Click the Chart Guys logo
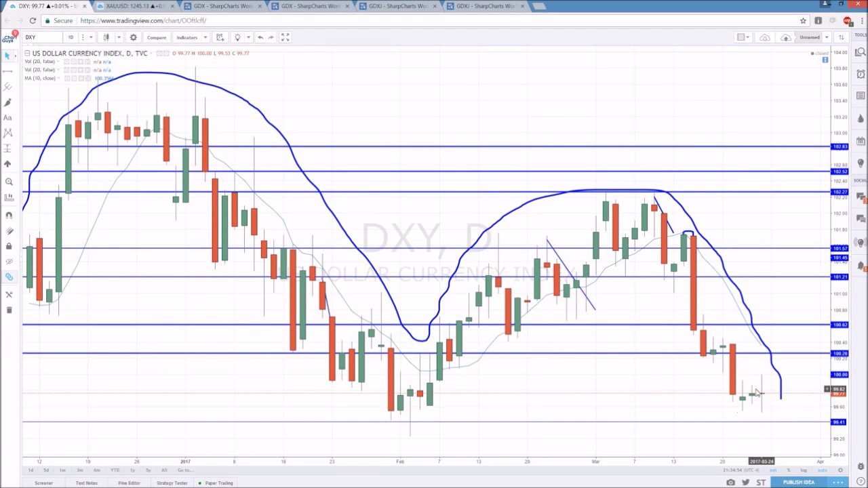Viewport: 868px width, 488px height. [9, 37]
